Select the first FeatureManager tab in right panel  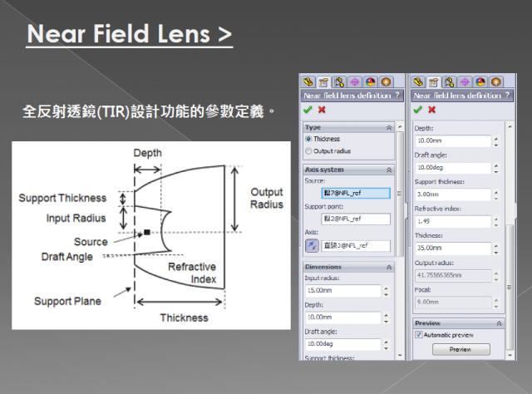point(418,81)
